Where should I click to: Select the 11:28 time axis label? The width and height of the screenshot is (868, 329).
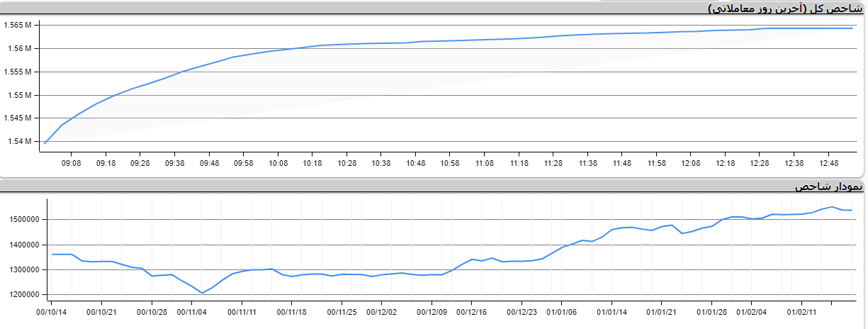[x=553, y=163]
